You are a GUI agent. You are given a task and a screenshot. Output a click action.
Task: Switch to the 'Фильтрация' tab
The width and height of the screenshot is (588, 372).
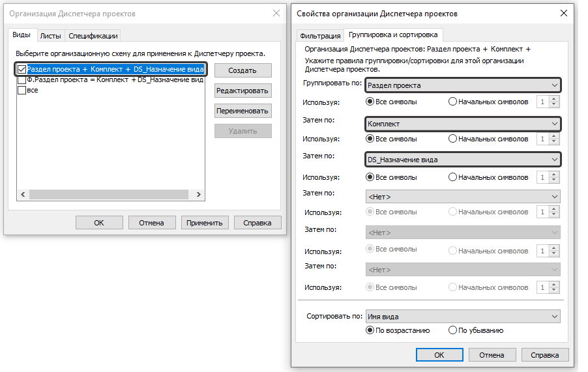point(319,35)
